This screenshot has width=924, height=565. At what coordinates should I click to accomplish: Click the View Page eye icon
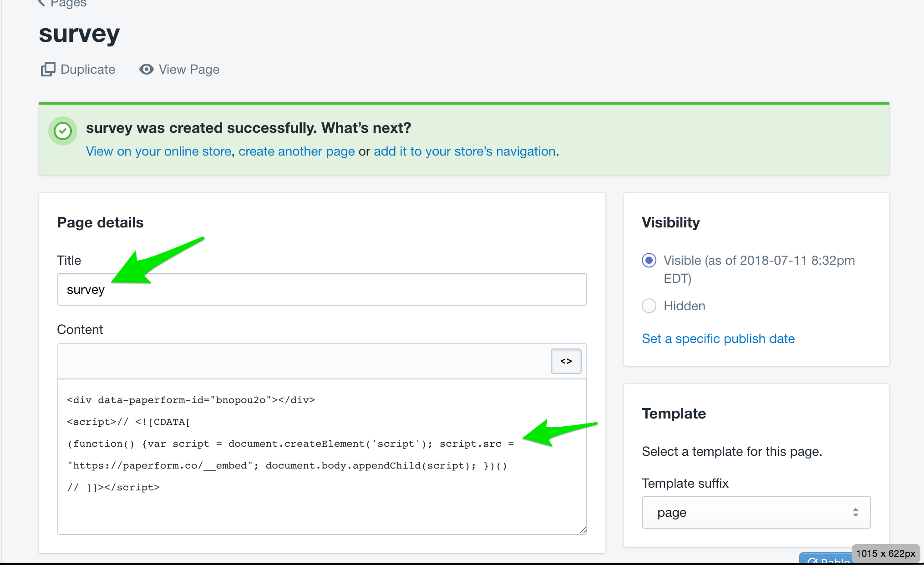(x=146, y=69)
